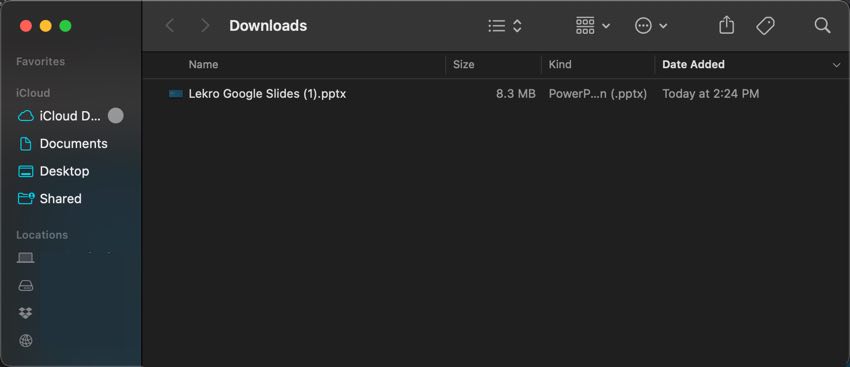Image resolution: width=850 pixels, height=367 pixels.
Task: Open the Group By grid menu
Action: 593,25
